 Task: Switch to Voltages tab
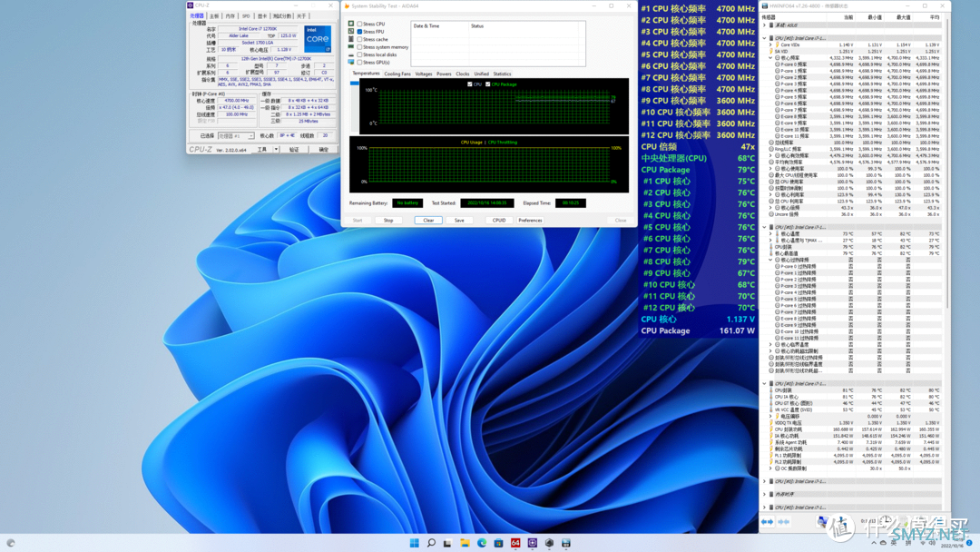click(x=423, y=74)
